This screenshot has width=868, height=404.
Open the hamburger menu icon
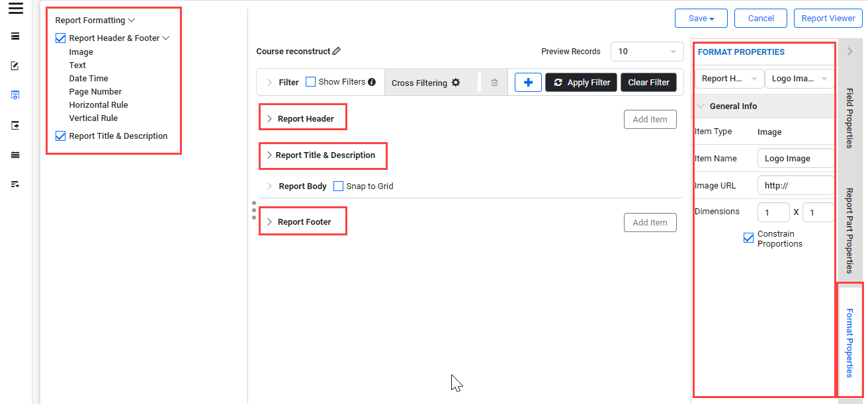16,9
